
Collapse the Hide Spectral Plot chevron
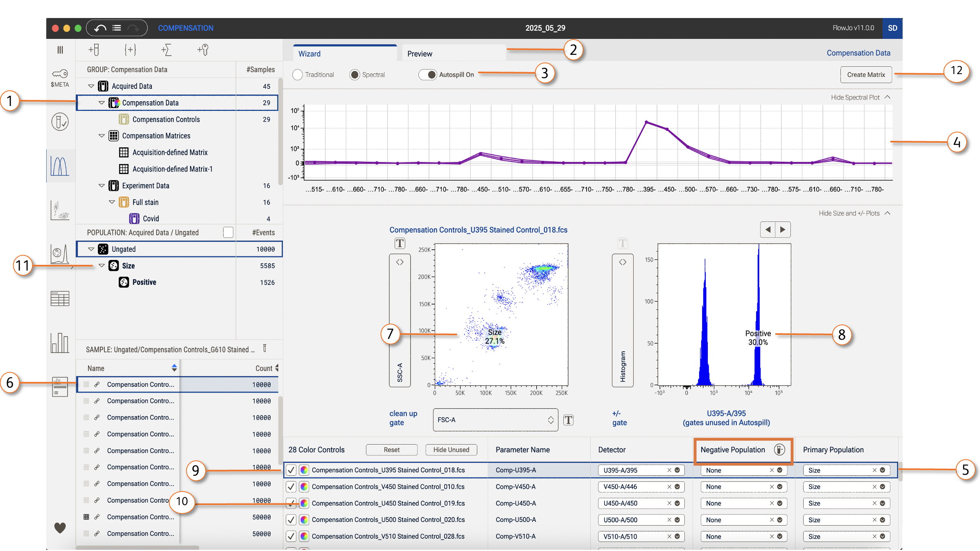pyautogui.click(x=887, y=97)
